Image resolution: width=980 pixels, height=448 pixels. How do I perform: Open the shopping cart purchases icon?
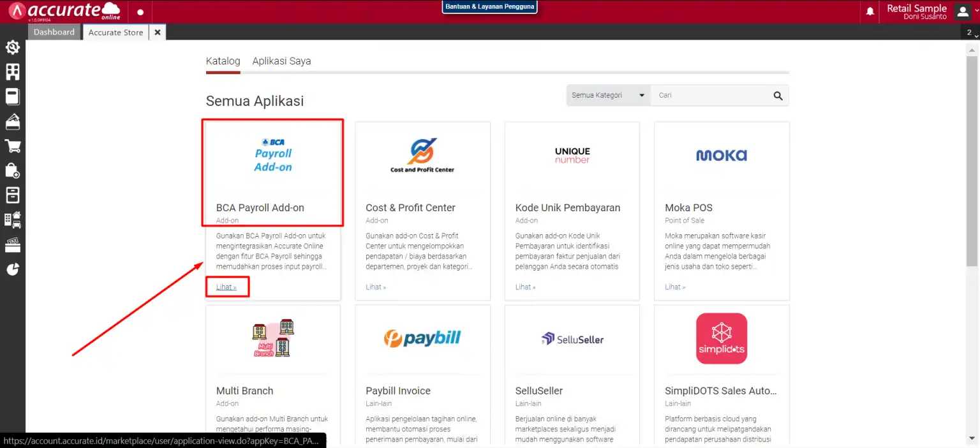click(13, 146)
